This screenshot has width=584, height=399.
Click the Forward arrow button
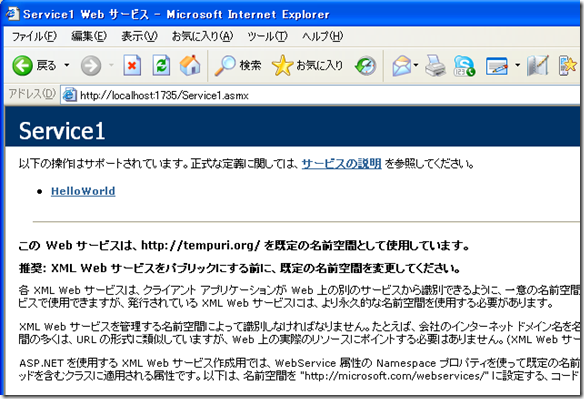[x=91, y=66]
